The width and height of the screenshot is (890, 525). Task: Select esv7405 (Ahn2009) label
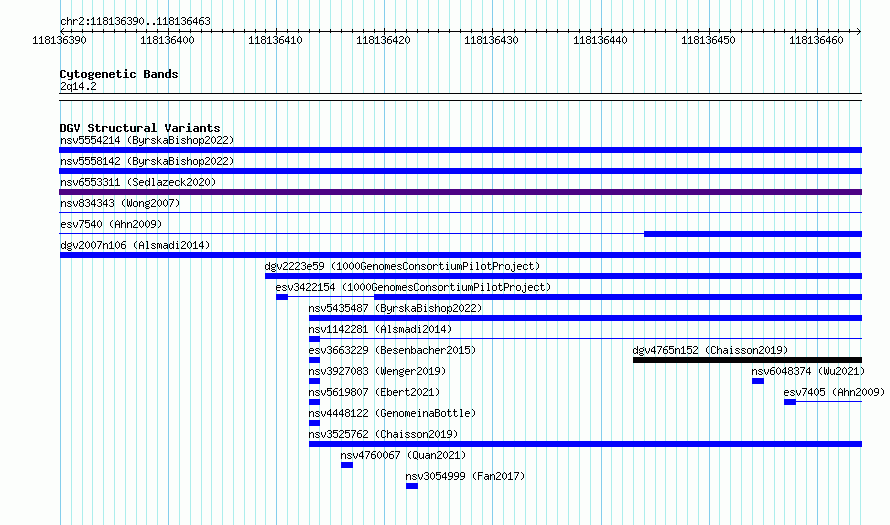(x=834, y=392)
